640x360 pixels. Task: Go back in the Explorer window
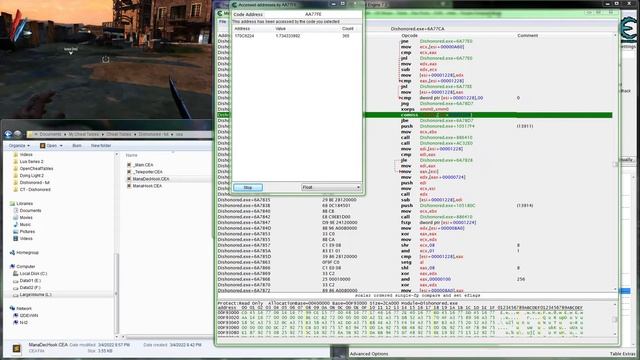(x=8, y=134)
